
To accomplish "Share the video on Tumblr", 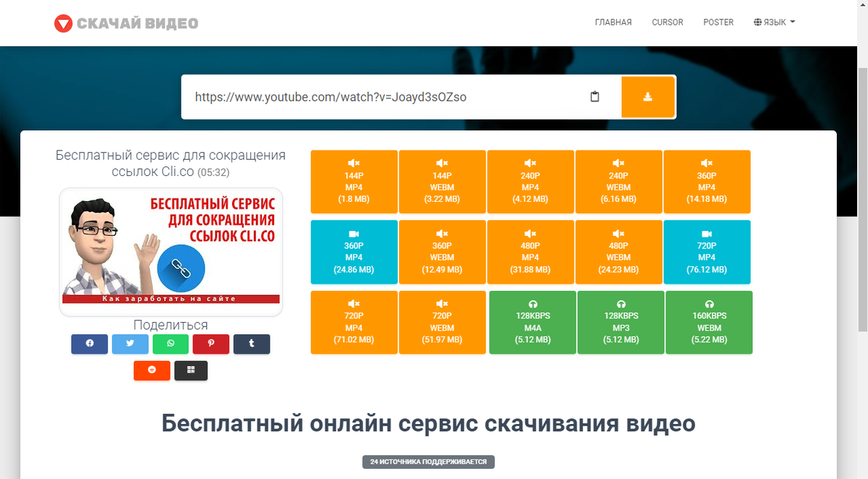I will tap(252, 344).
